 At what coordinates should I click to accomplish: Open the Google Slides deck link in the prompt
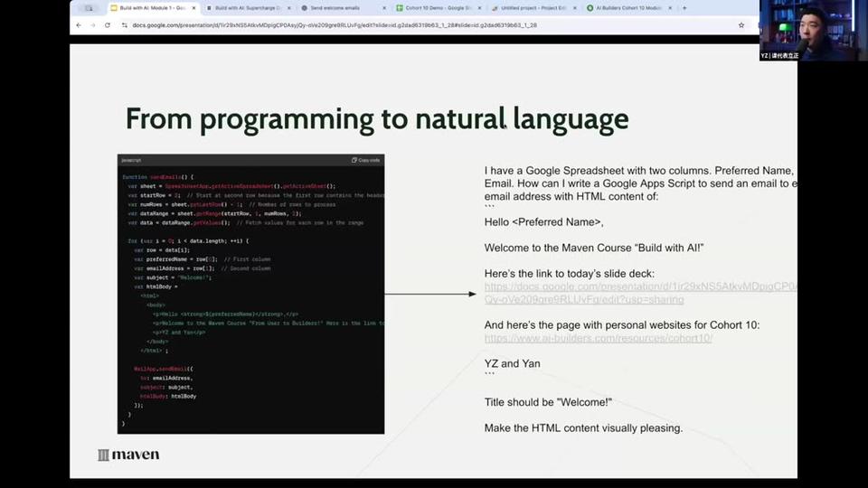click(640, 293)
